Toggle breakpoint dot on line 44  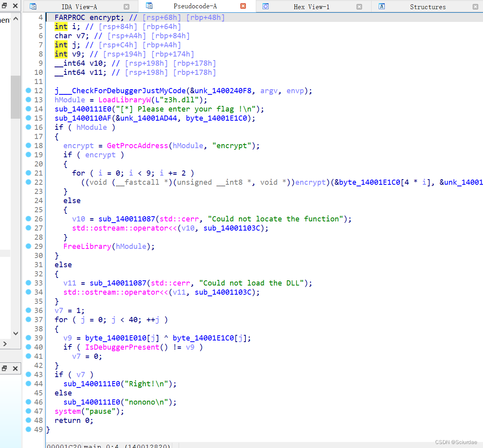tap(28, 383)
